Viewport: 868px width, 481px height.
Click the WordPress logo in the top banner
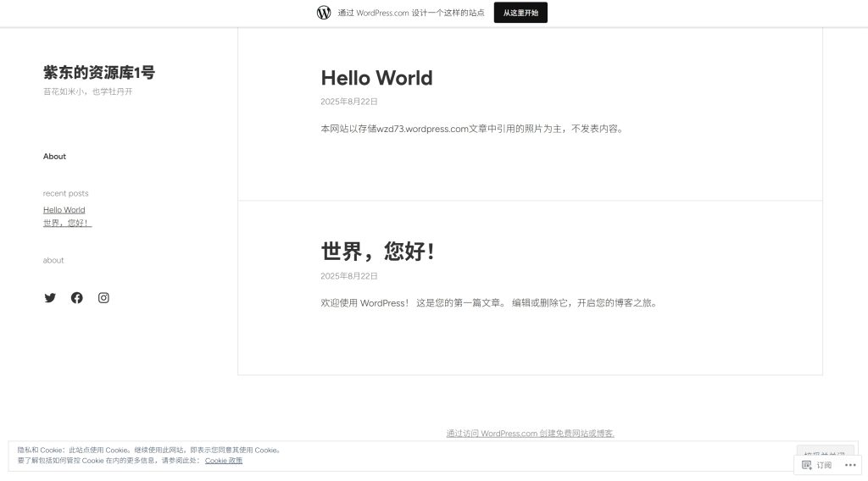click(x=324, y=12)
